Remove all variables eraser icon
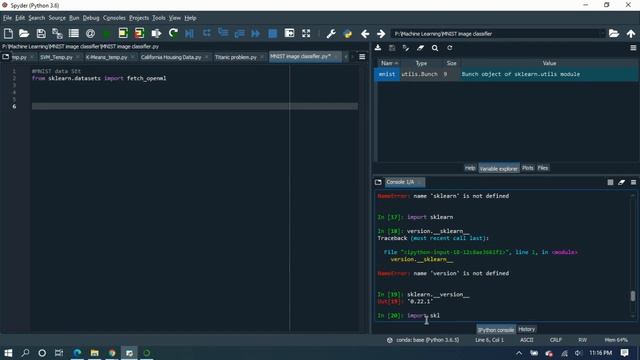The image size is (640, 360). tap(420, 48)
